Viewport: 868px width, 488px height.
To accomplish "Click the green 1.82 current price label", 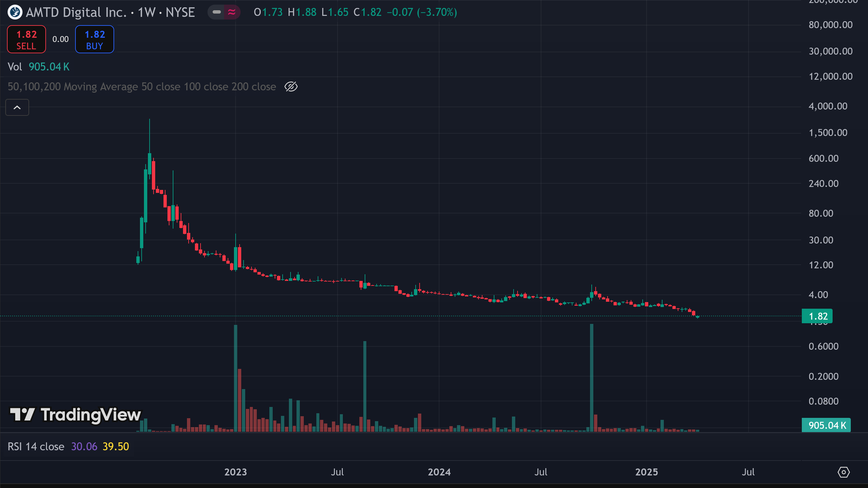I will tap(817, 316).
